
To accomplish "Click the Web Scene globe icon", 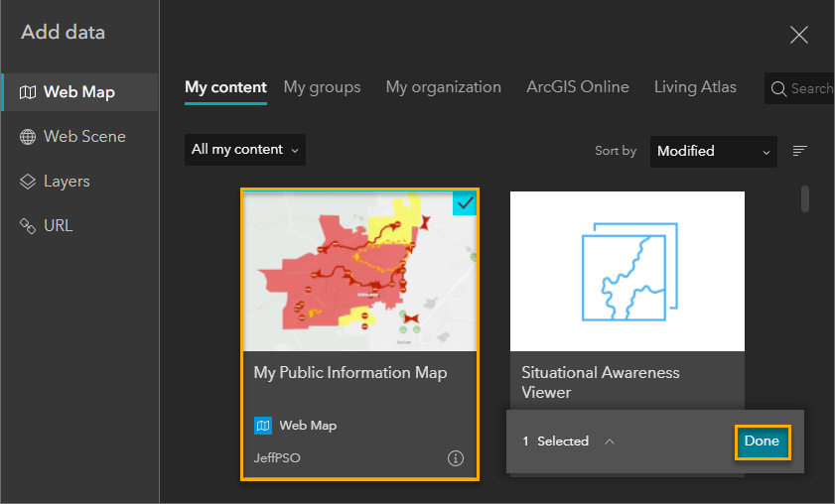I will pyautogui.click(x=28, y=137).
